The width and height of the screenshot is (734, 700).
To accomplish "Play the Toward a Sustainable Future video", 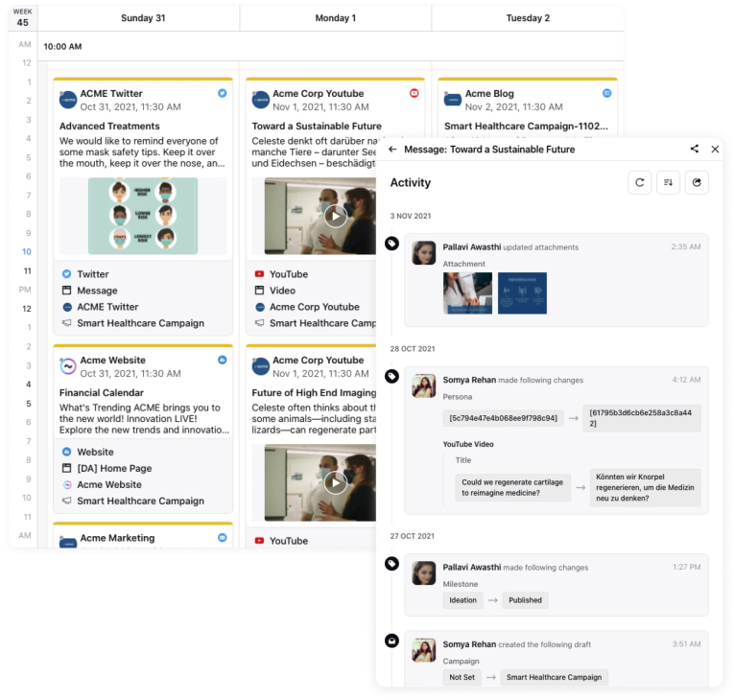I will click(336, 216).
